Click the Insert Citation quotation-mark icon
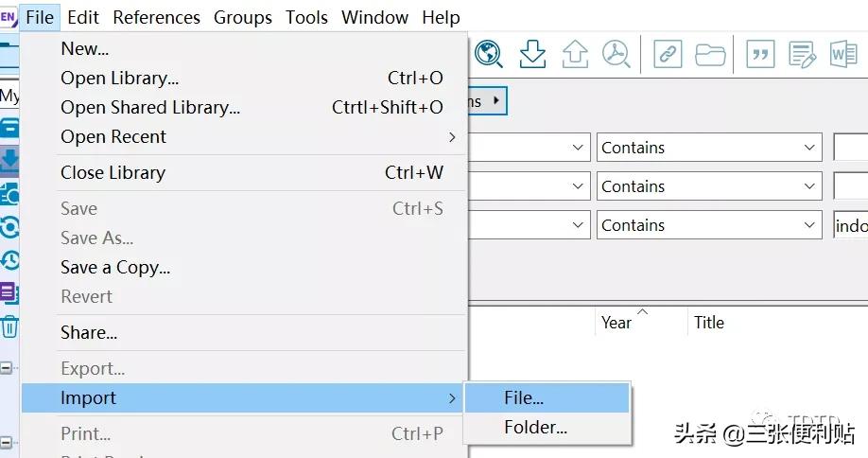This screenshot has height=458, width=868. pyautogui.click(x=760, y=54)
